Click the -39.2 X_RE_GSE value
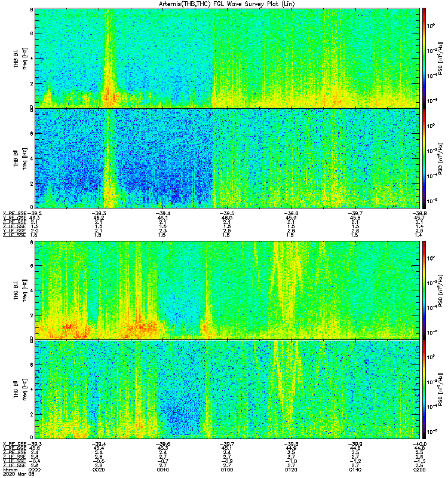448x478 pixels. (35, 213)
